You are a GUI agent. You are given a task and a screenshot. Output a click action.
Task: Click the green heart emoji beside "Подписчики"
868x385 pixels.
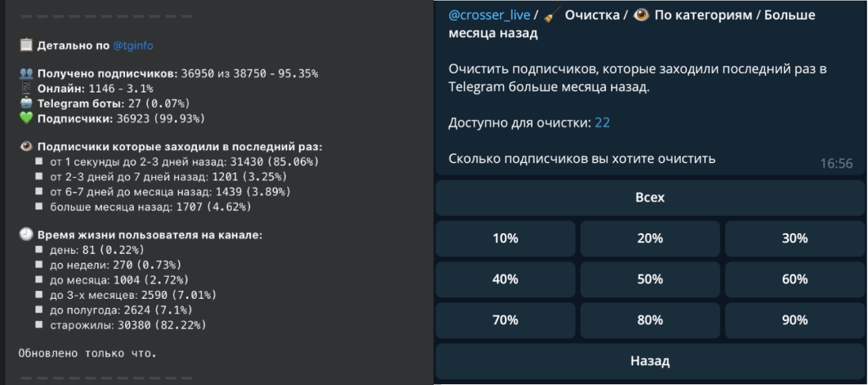click(25, 119)
